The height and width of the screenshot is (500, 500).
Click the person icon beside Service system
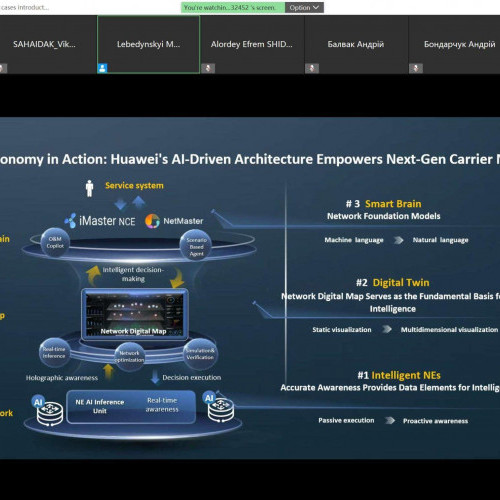pyautogui.click(x=89, y=188)
